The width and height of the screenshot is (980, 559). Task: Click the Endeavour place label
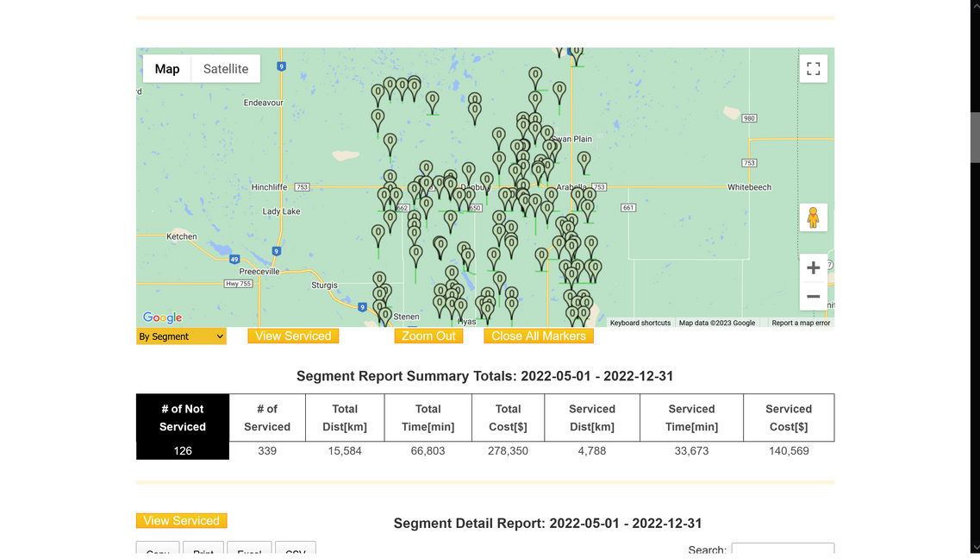coord(263,103)
